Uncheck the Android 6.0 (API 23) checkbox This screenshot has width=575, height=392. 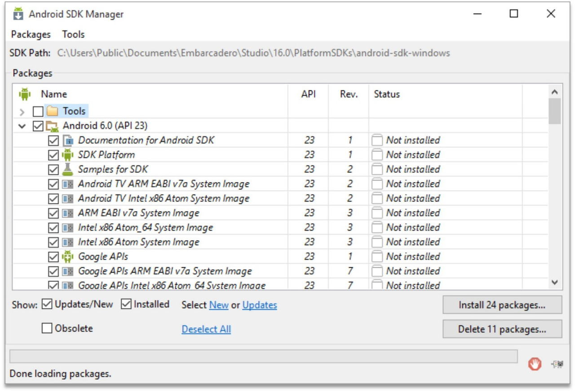pos(38,126)
